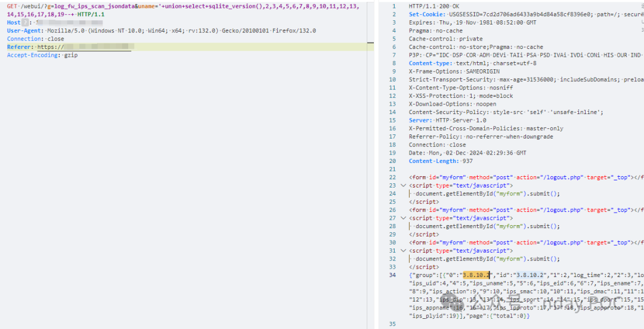Click the form tag on line 26

pos(526,210)
